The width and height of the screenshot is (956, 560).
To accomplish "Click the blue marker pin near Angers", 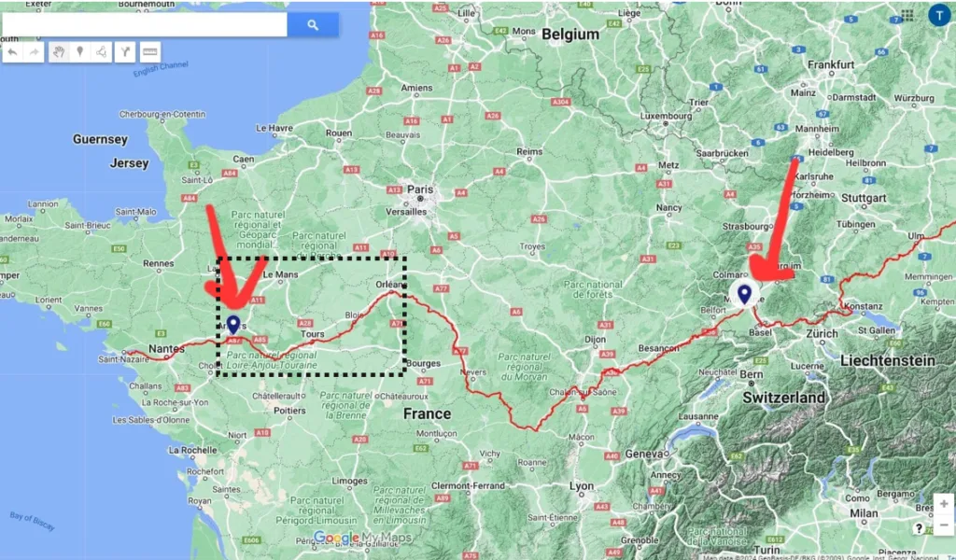I will [x=233, y=325].
